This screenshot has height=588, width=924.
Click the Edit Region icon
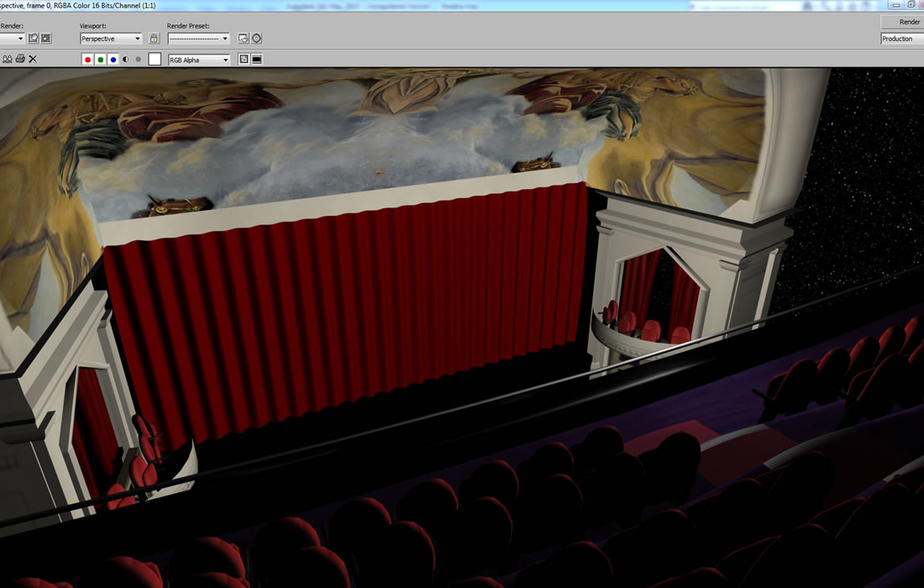[x=34, y=39]
